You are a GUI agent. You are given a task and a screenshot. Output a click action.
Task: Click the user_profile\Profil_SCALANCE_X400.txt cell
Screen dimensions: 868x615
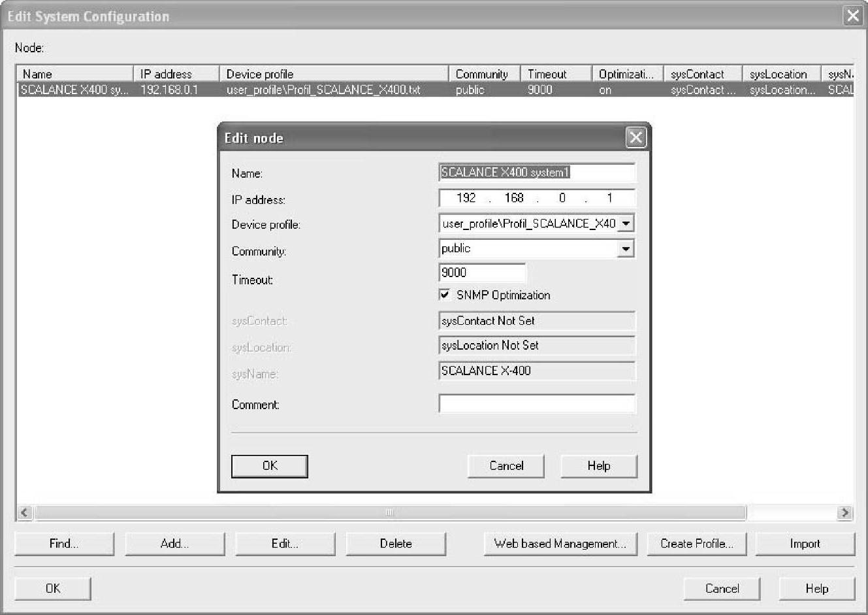pyautogui.click(x=324, y=90)
